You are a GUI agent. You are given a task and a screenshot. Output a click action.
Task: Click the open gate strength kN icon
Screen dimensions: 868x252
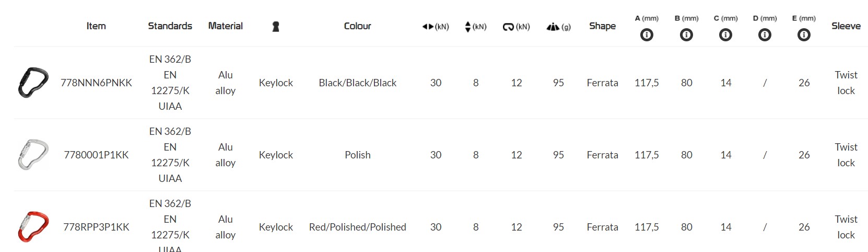click(508, 27)
